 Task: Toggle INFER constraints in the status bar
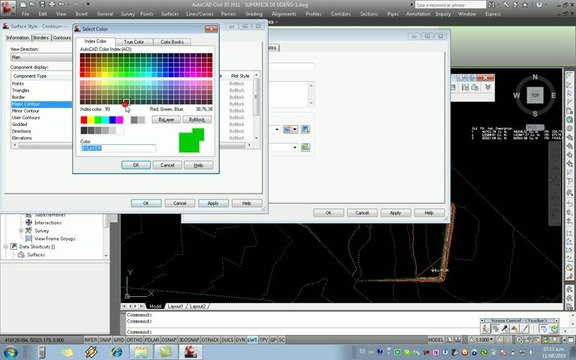[91, 340]
